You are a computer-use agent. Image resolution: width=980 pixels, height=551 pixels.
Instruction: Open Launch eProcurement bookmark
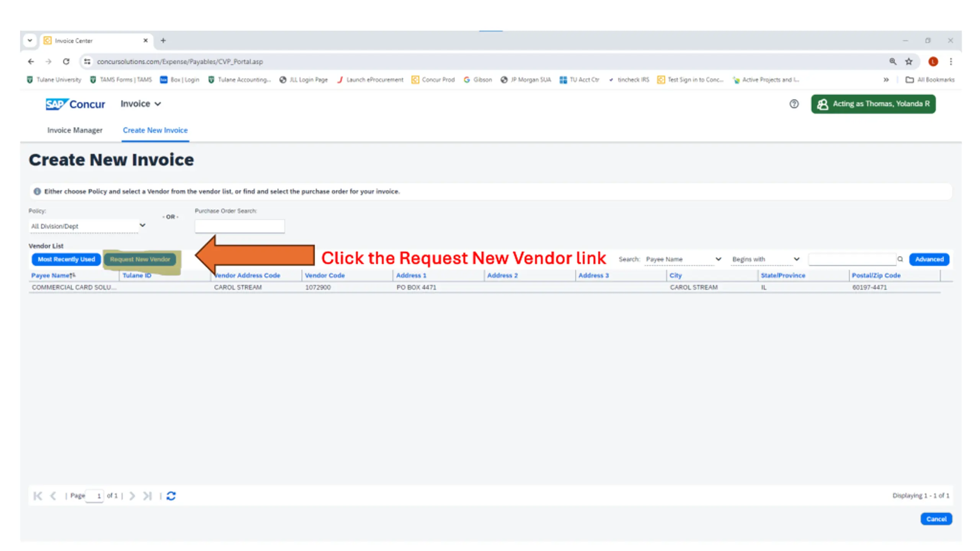pyautogui.click(x=370, y=80)
